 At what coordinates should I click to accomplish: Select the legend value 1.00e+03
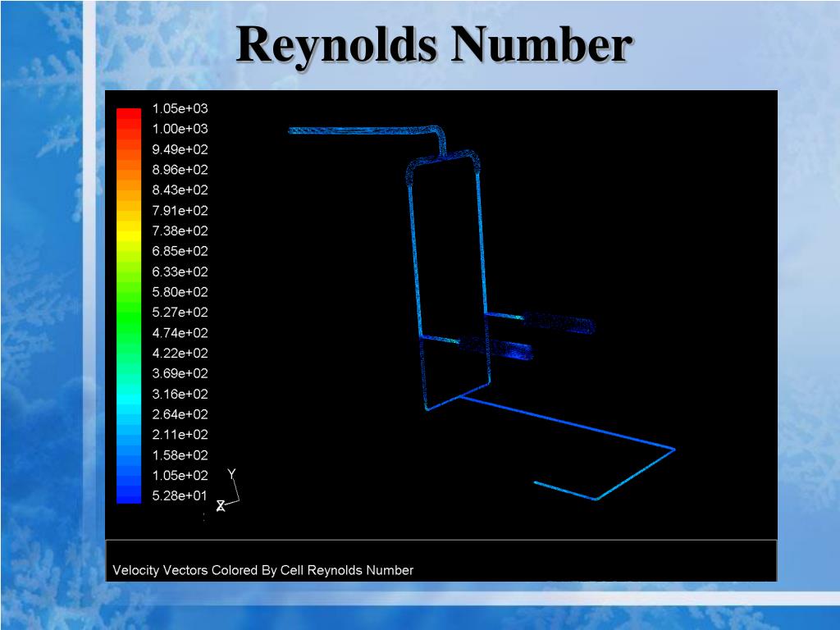(180, 129)
